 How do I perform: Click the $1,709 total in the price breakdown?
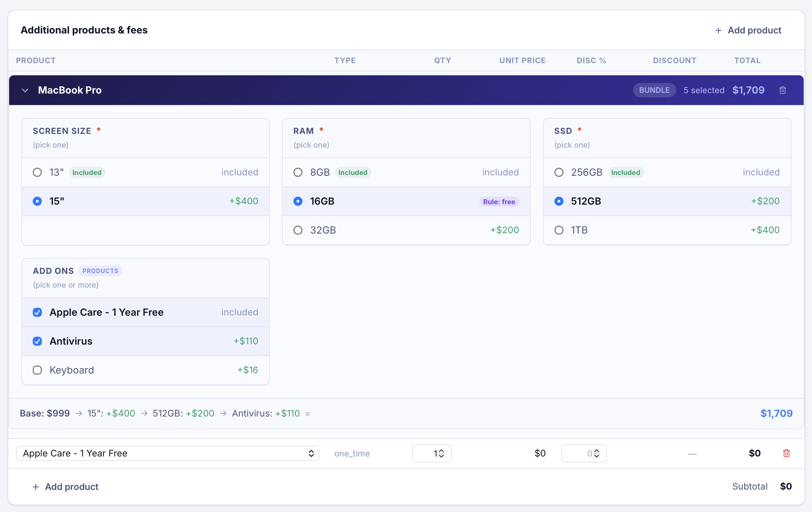pos(777,413)
